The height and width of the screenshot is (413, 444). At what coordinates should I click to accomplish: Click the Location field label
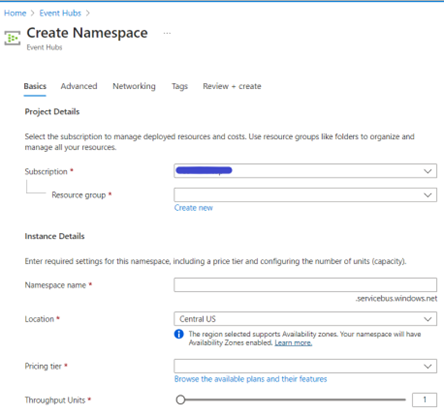tap(39, 319)
